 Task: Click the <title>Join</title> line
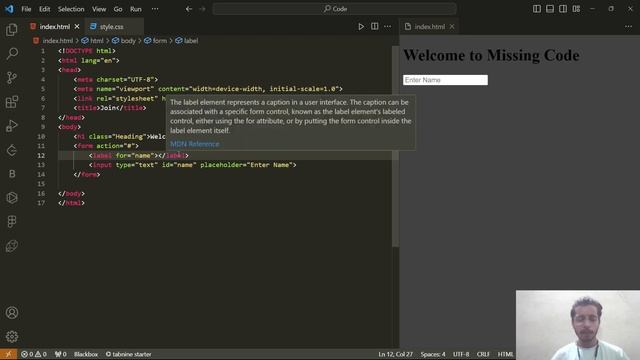110,108
